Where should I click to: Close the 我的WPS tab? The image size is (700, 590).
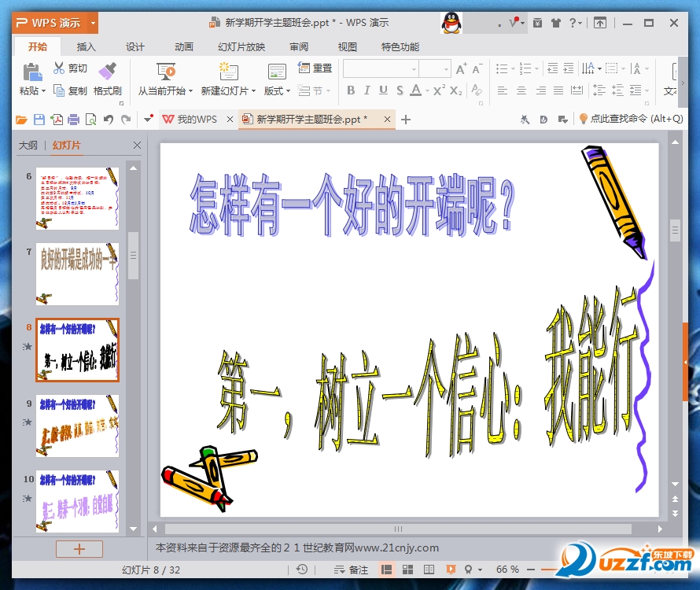(x=230, y=120)
